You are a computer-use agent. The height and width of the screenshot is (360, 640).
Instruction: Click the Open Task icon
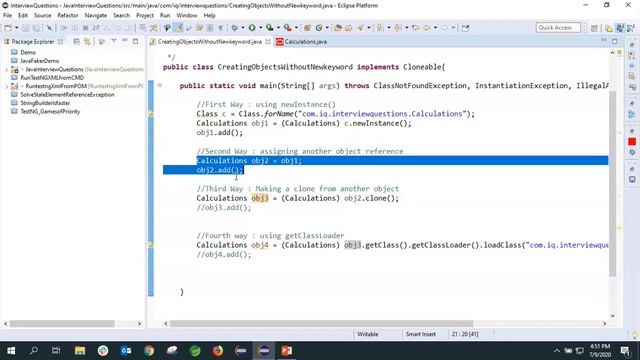[349, 28]
